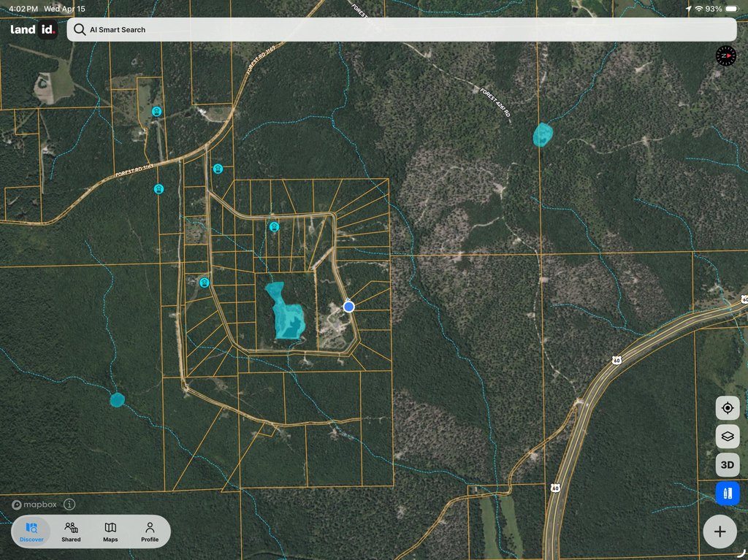Click the land id logo

coord(34,30)
